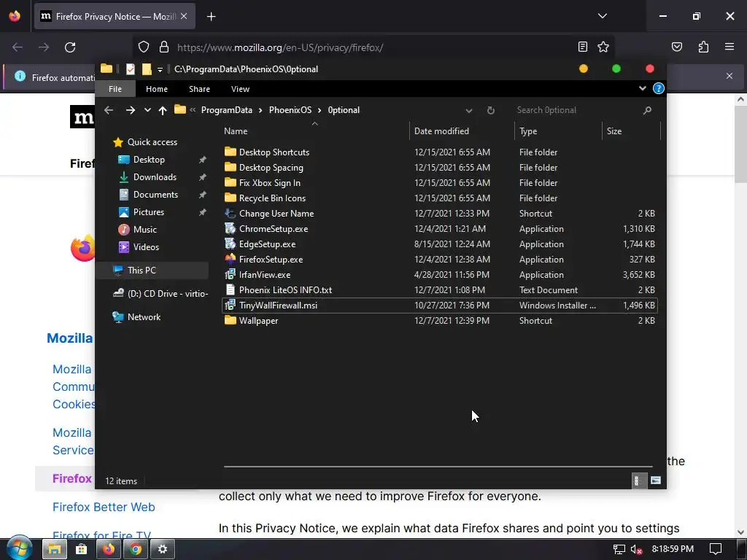
Task: Click the Properties quick access toolbar icon
Action: (x=130, y=69)
